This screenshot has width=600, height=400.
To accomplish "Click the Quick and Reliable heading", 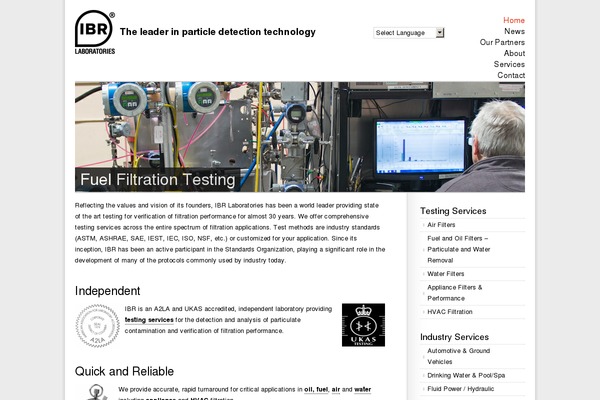I will point(124,371).
